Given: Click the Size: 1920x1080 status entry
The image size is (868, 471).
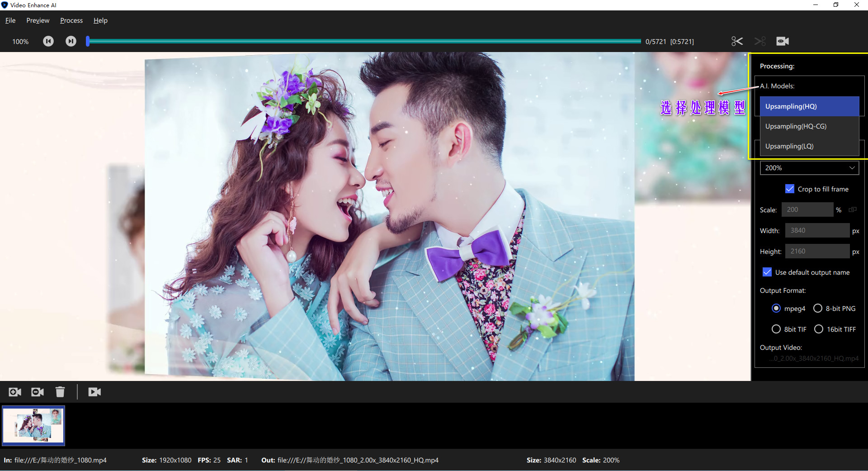Looking at the screenshot, I should tap(166, 460).
